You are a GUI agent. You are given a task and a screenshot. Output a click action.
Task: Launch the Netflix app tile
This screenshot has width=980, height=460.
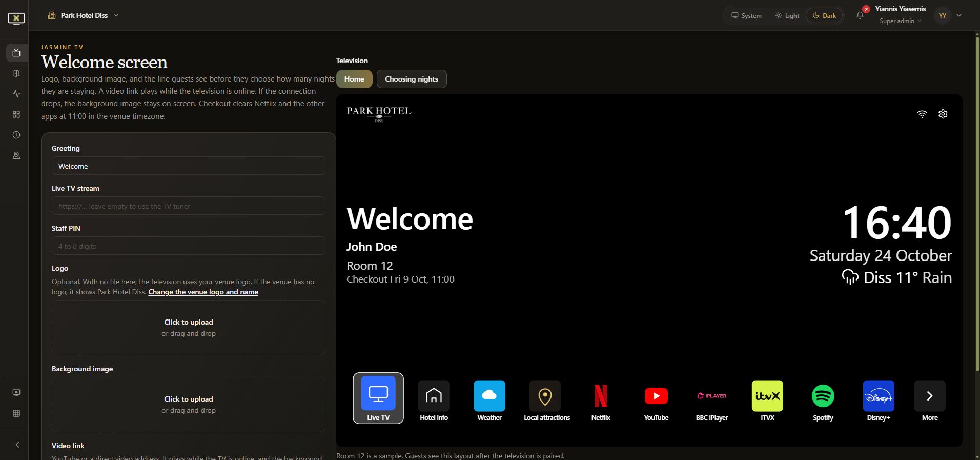601,401
